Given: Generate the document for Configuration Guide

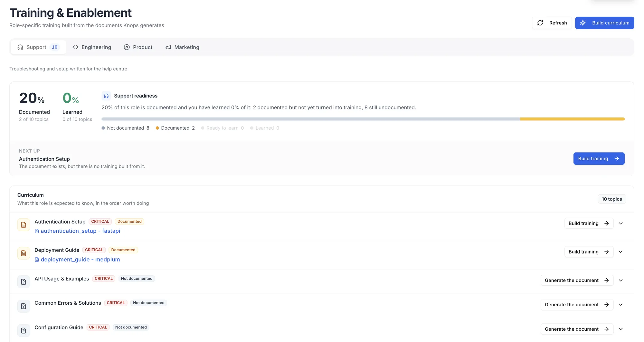Looking at the screenshot, I should (577, 329).
